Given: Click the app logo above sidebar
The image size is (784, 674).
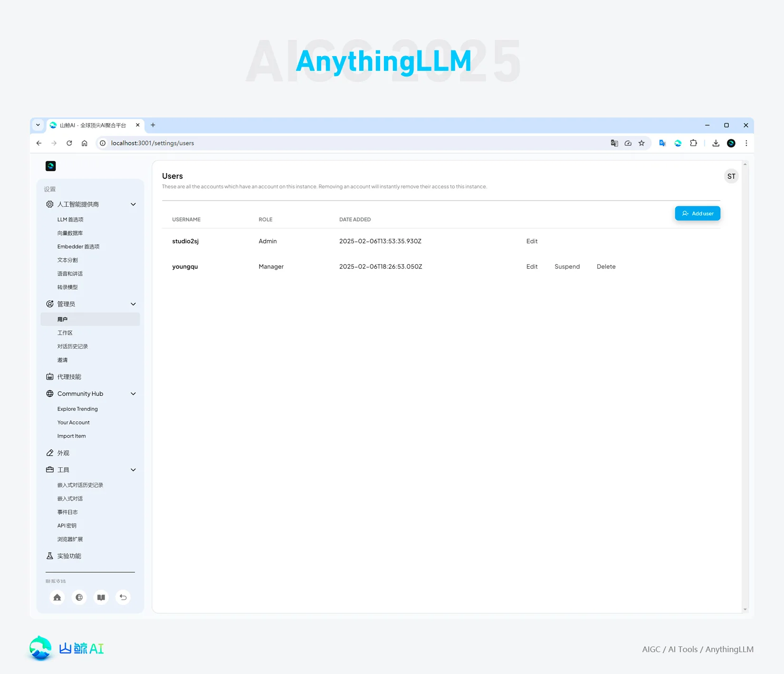Looking at the screenshot, I should point(51,166).
